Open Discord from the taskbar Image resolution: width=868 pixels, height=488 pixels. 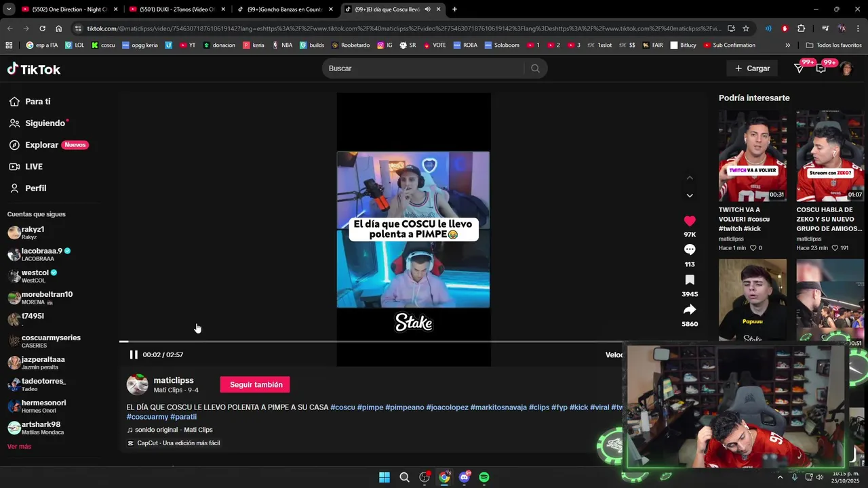point(465,477)
